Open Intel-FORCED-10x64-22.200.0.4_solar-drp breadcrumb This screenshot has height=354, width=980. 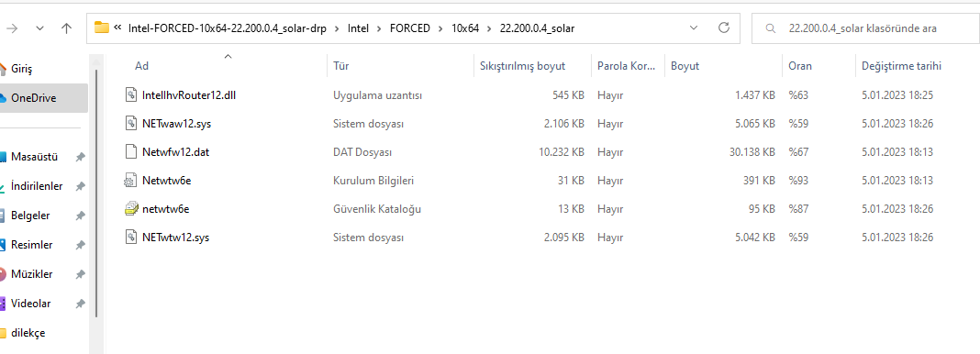click(228, 28)
